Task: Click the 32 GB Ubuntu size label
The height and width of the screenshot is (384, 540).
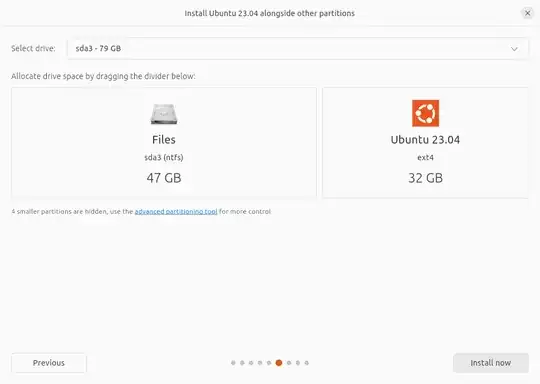Action: 425,178
